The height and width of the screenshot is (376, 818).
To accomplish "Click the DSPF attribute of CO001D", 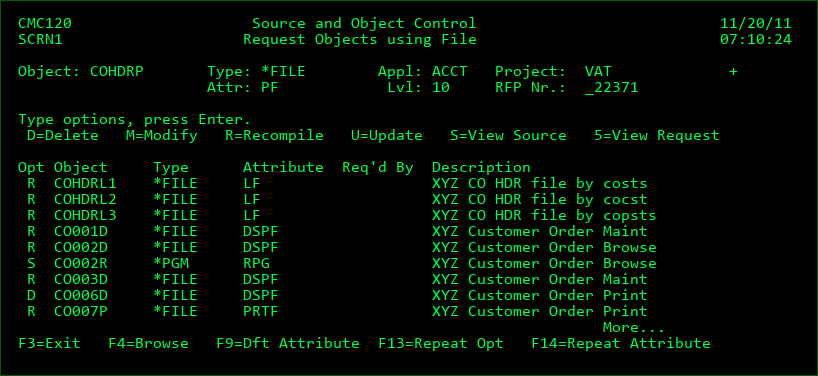I will pos(261,232).
